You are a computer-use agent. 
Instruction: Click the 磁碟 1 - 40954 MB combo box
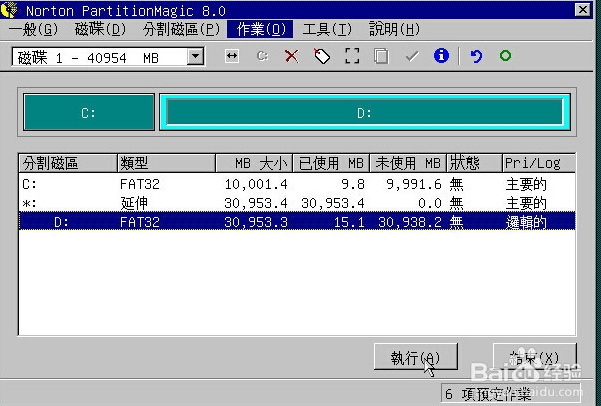pyautogui.click(x=108, y=57)
